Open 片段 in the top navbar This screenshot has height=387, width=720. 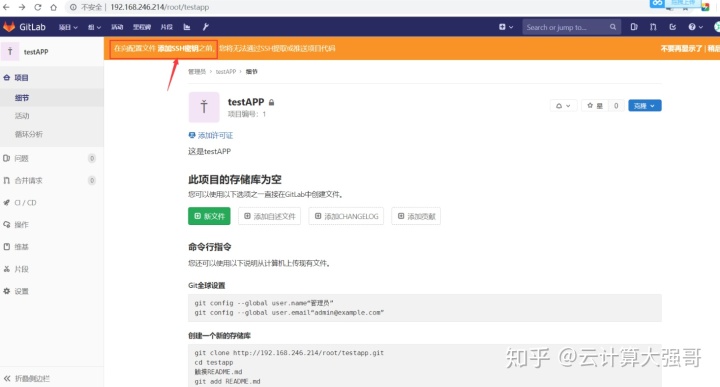pyautogui.click(x=166, y=27)
